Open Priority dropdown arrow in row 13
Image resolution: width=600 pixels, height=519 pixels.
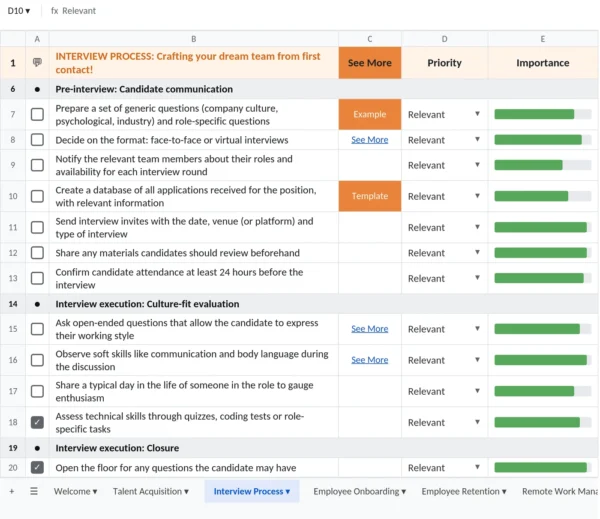[477, 278]
